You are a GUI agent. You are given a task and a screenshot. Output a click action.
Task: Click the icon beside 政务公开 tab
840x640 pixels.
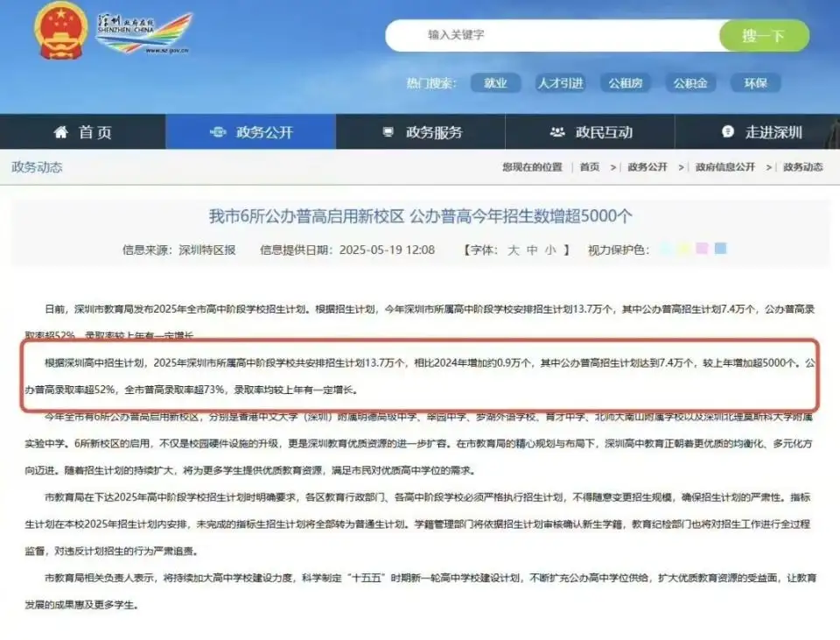click(x=218, y=132)
